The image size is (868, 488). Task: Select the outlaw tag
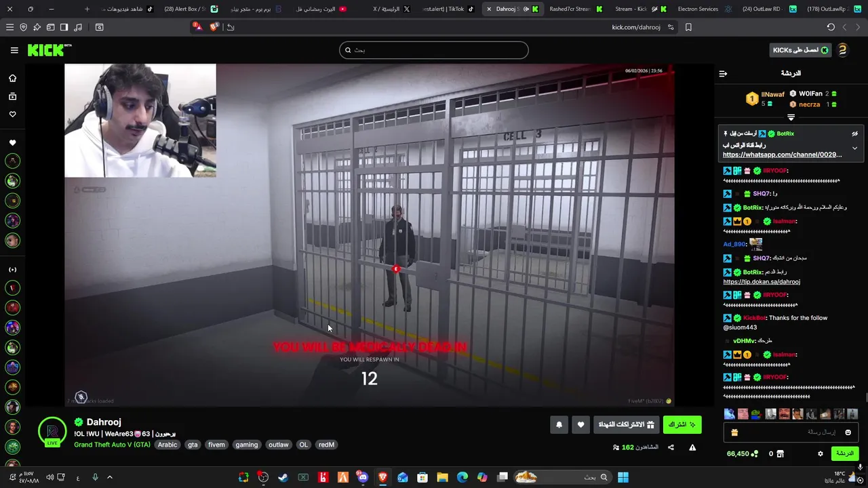(278, 445)
